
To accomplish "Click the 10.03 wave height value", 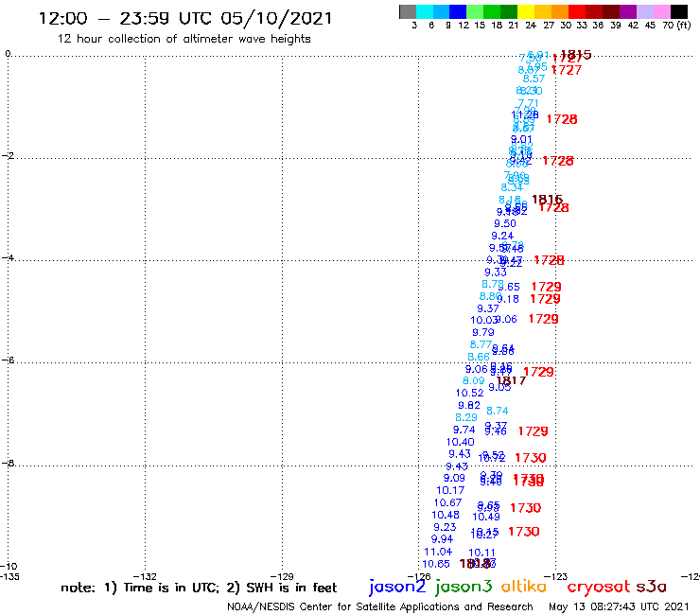I will click(484, 320).
